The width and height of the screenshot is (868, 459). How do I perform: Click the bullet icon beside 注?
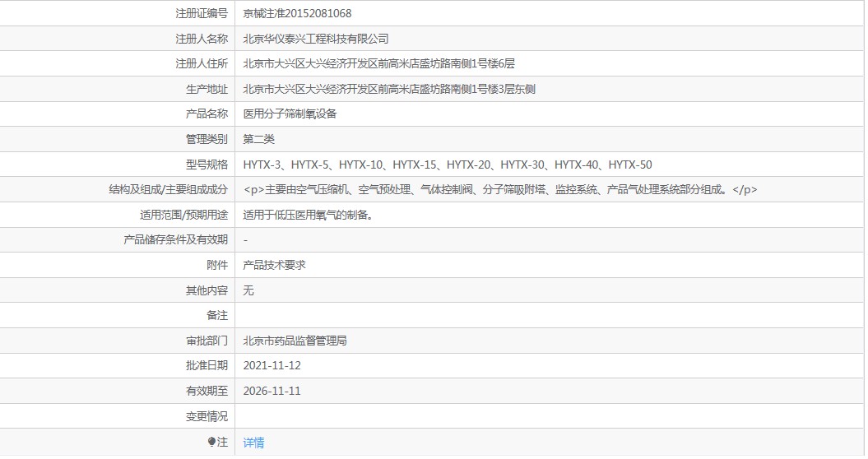tap(211, 442)
